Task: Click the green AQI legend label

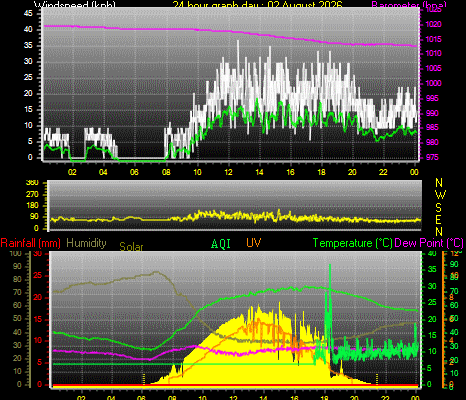Action: click(221, 244)
